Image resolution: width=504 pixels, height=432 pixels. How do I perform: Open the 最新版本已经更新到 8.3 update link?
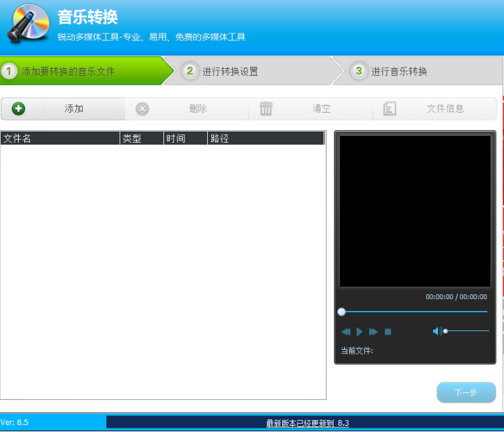[307, 423]
